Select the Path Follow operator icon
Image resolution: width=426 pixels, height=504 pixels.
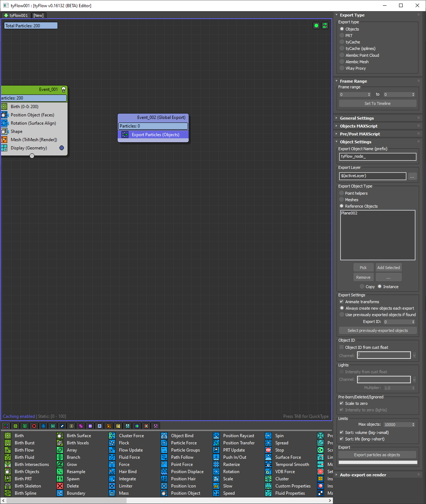click(164, 457)
